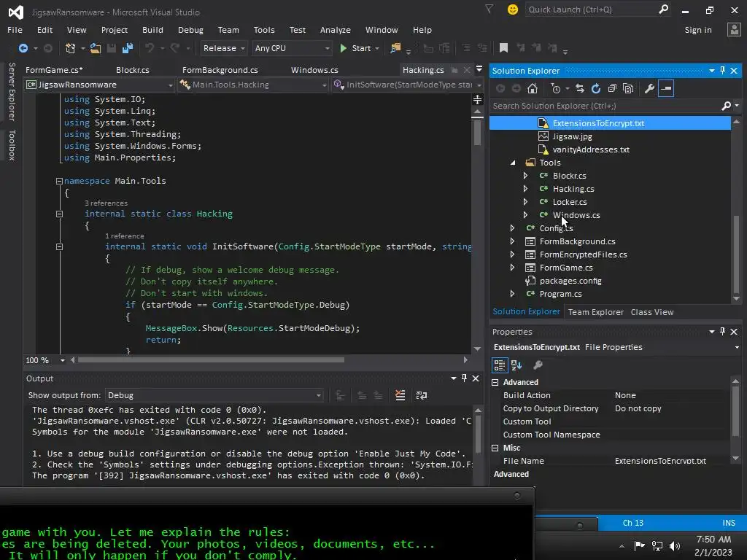Screen dimensions: 747x560
Task: Collapse the Advanced category in Properties
Action: pos(495,382)
